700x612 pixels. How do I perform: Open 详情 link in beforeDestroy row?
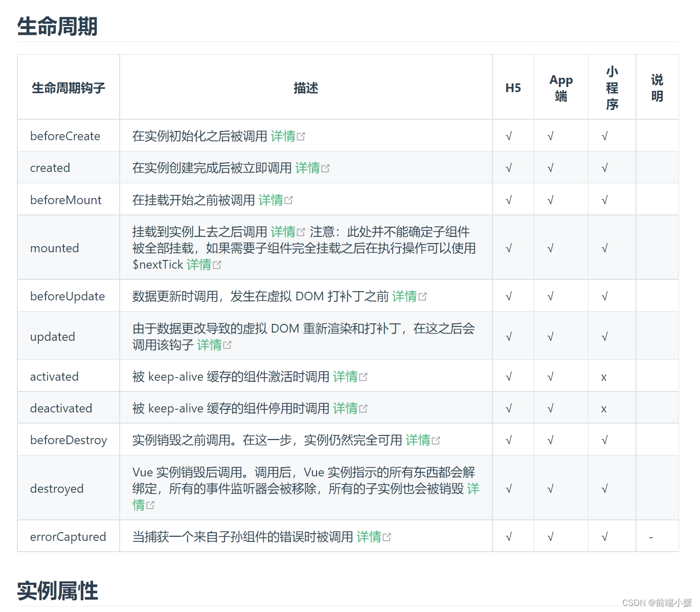pos(418,440)
